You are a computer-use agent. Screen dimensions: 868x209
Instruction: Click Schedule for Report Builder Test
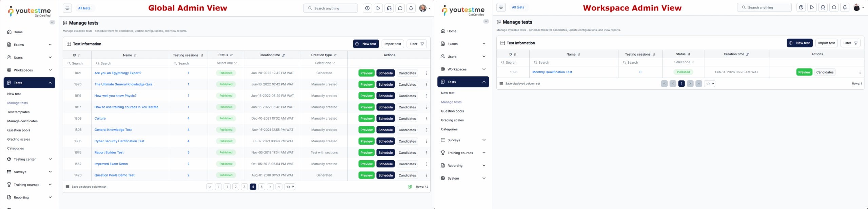[386, 153]
